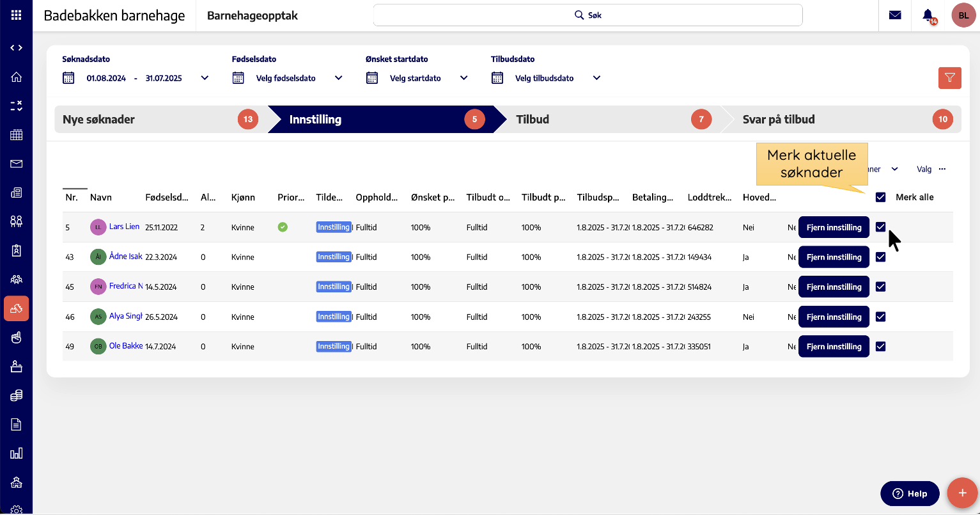Uncheck the checkbox for Ole Bakke row

pyautogui.click(x=881, y=346)
